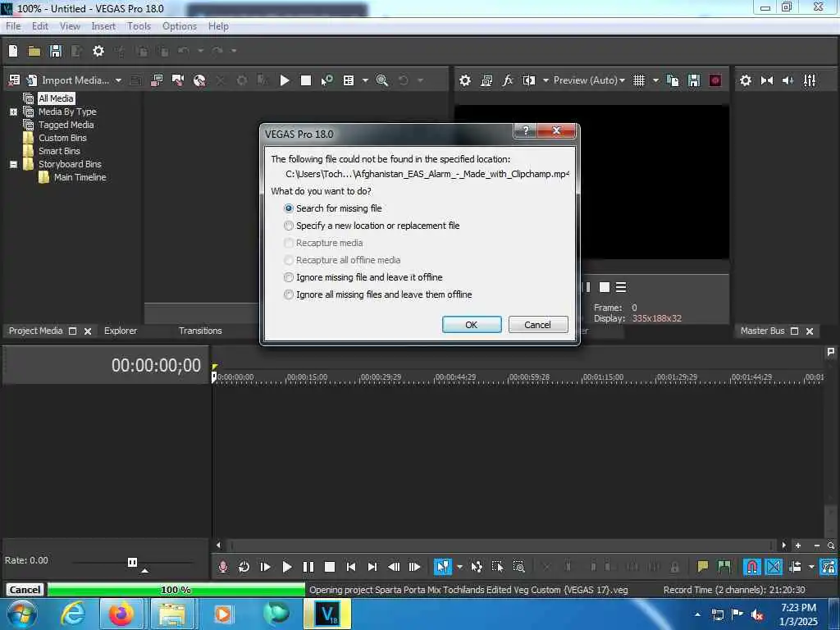
Task: Click the timeline Play button
Action: point(286,567)
